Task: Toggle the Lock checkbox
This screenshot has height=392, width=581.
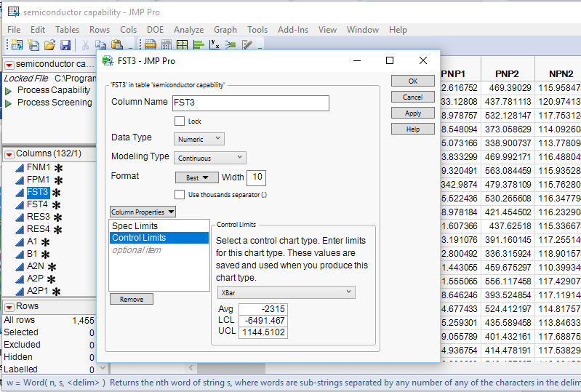Action: point(180,121)
